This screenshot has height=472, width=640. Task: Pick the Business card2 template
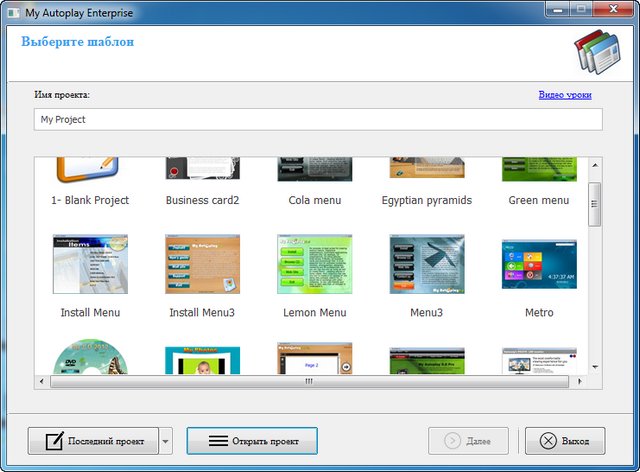pyautogui.click(x=203, y=170)
